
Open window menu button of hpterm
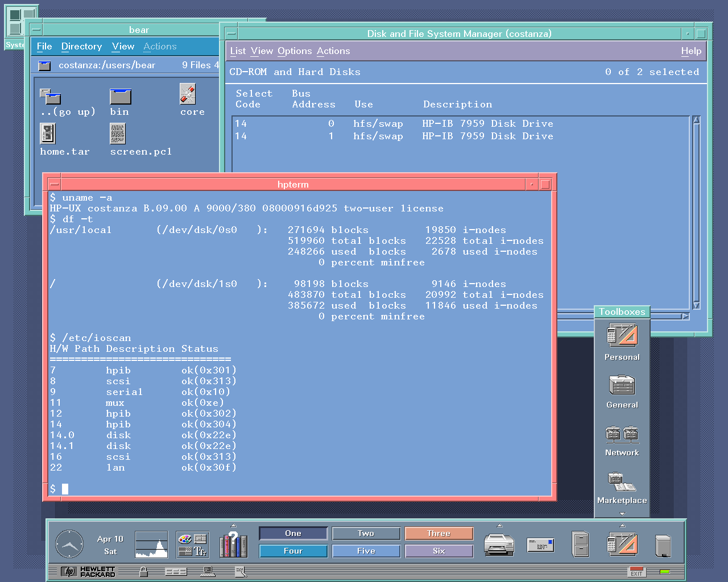pyautogui.click(x=54, y=184)
